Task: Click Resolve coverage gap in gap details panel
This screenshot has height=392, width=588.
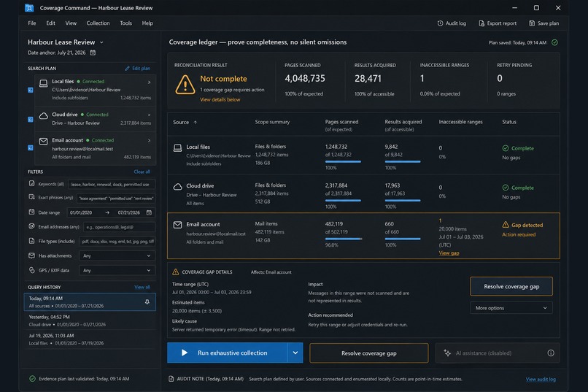Action: point(511,287)
